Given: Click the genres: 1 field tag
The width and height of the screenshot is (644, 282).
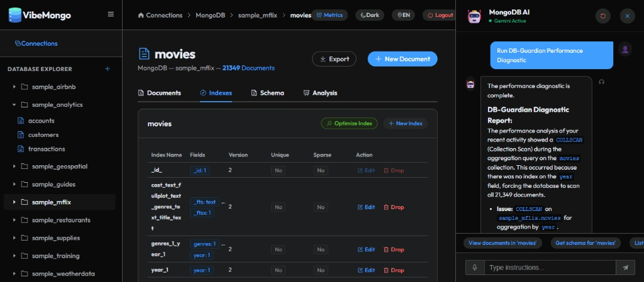Looking at the screenshot, I should 204,244.
